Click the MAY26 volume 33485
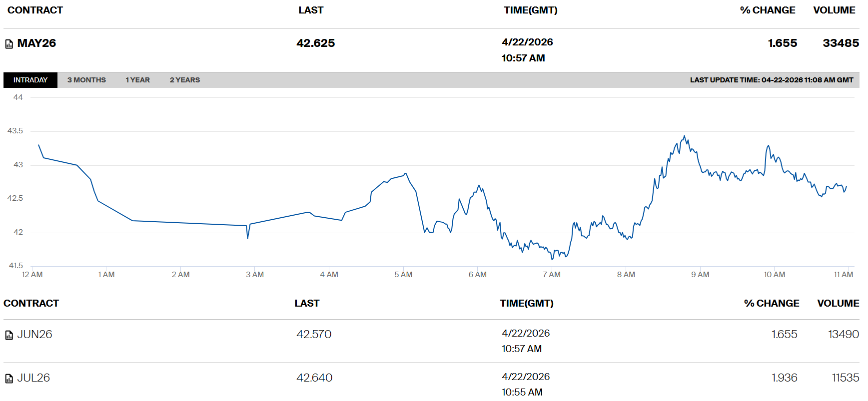The width and height of the screenshot is (868, 401). pos(841,43)
